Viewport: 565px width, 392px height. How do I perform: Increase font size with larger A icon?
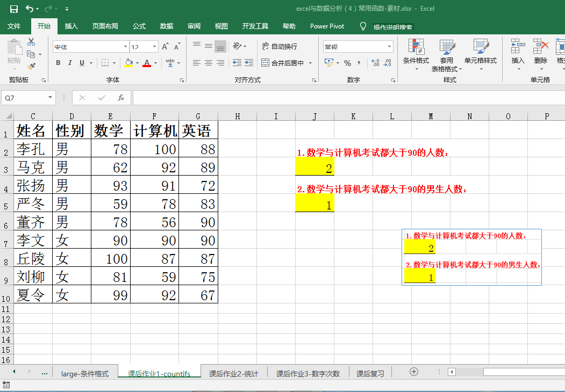(165, 46)
